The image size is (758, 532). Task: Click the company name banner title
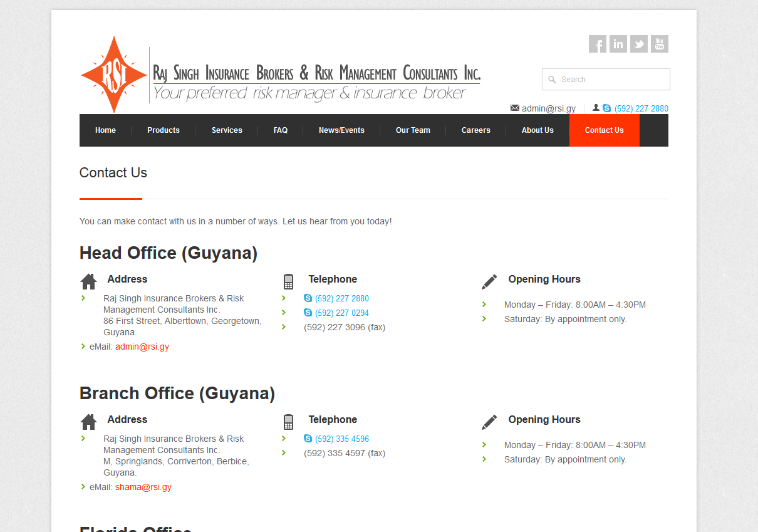(316, 73)
